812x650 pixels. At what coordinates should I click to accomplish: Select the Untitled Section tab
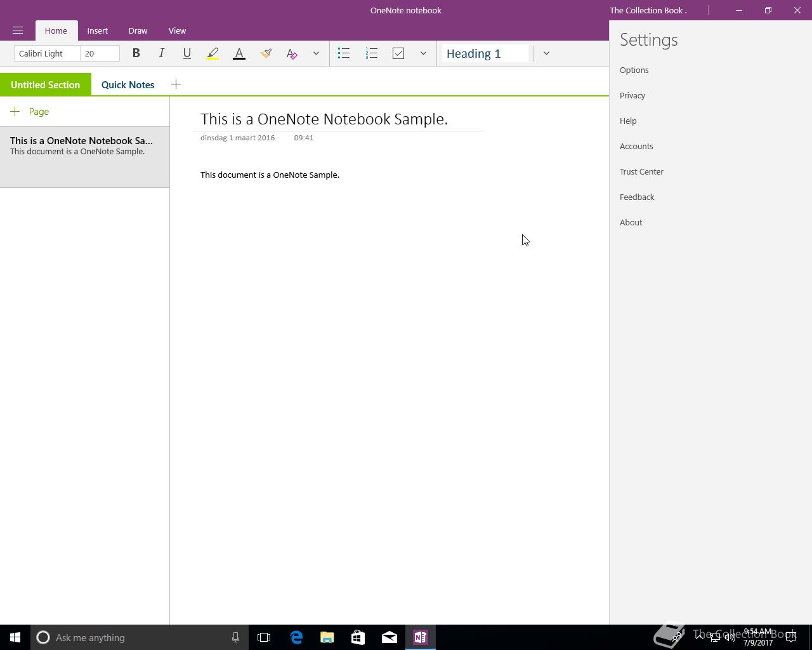(x=46, y=84)
